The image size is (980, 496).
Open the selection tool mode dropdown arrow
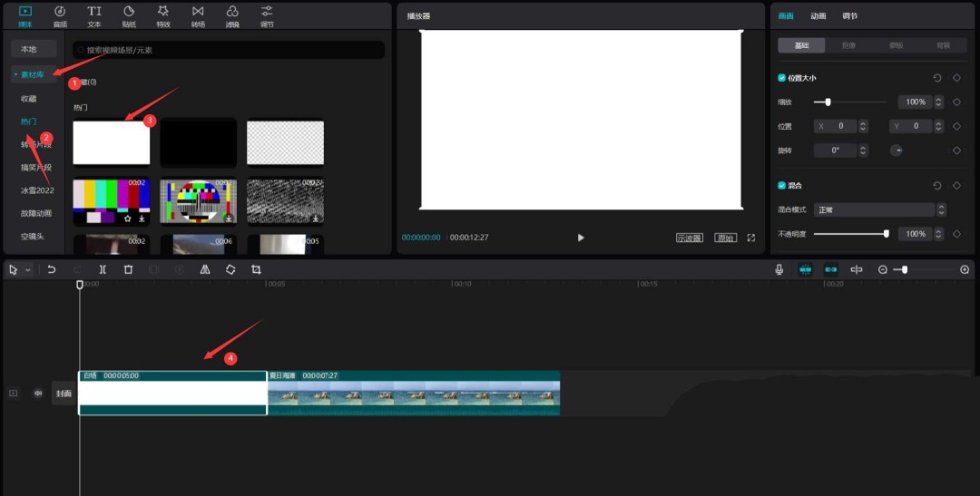point(28,270)
